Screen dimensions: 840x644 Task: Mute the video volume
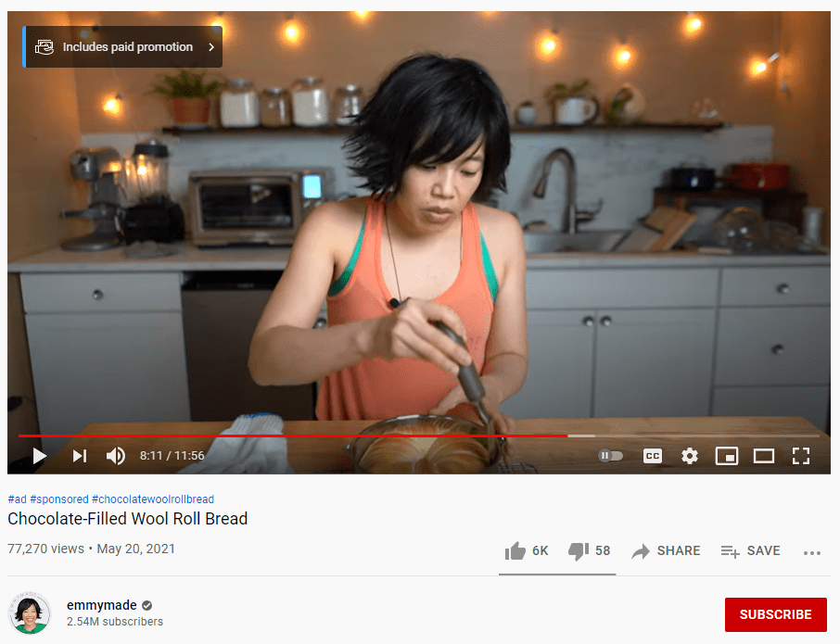(116, 456)
